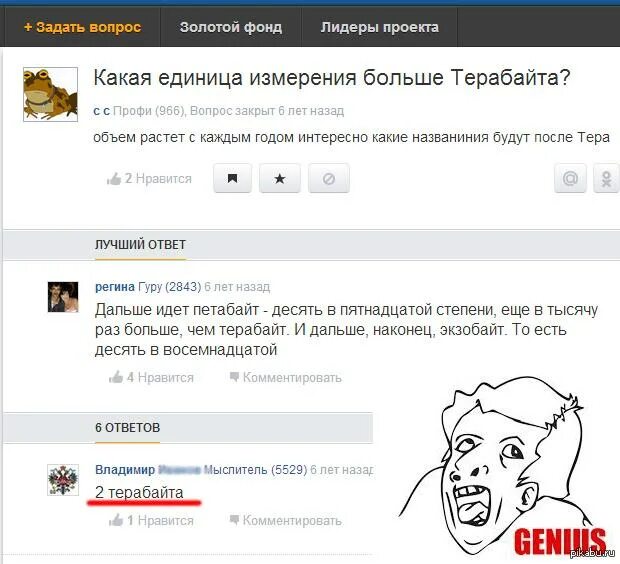Viewport: 620px width, 564px height.
Task: Go to the 'Лидеры проекта' section
Action: 380,27
